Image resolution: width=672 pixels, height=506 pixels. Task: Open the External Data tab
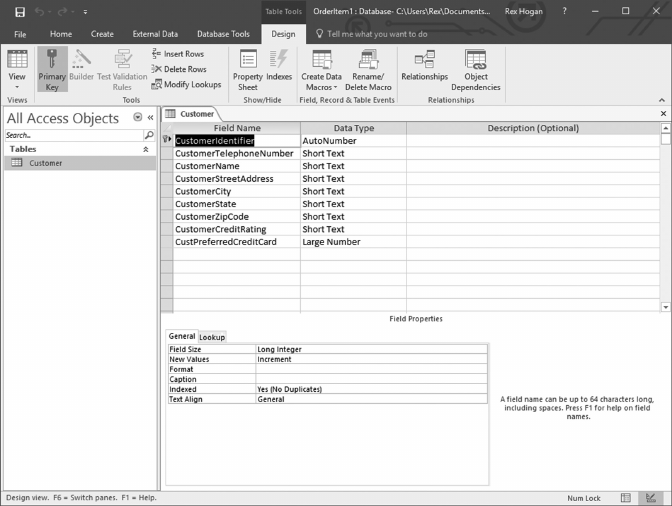[155, 34]
